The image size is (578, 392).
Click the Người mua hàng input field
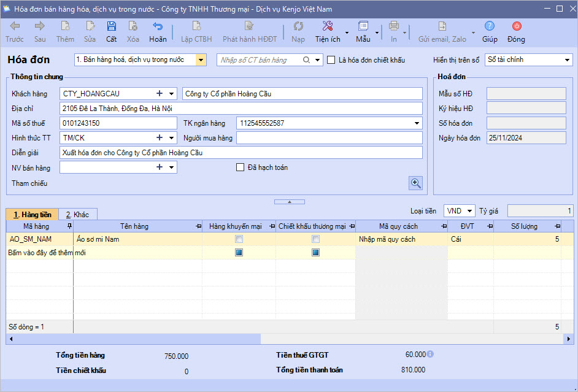[329, 138]
